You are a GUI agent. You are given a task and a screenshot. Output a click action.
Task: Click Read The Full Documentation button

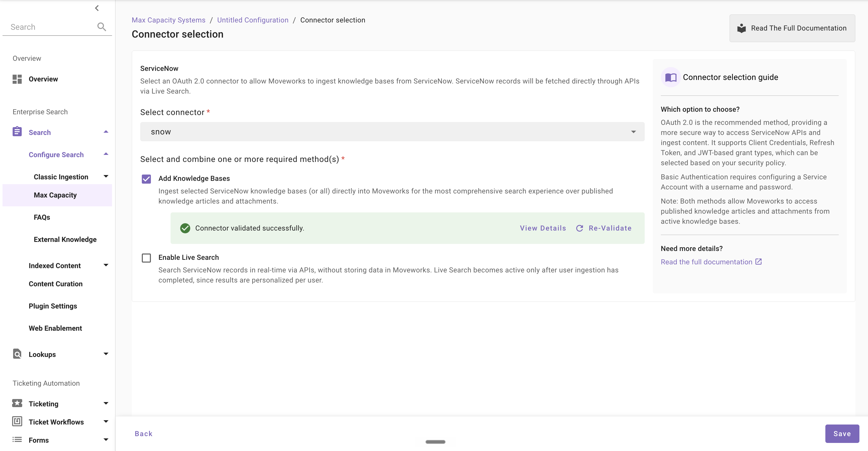pos(792,28)
